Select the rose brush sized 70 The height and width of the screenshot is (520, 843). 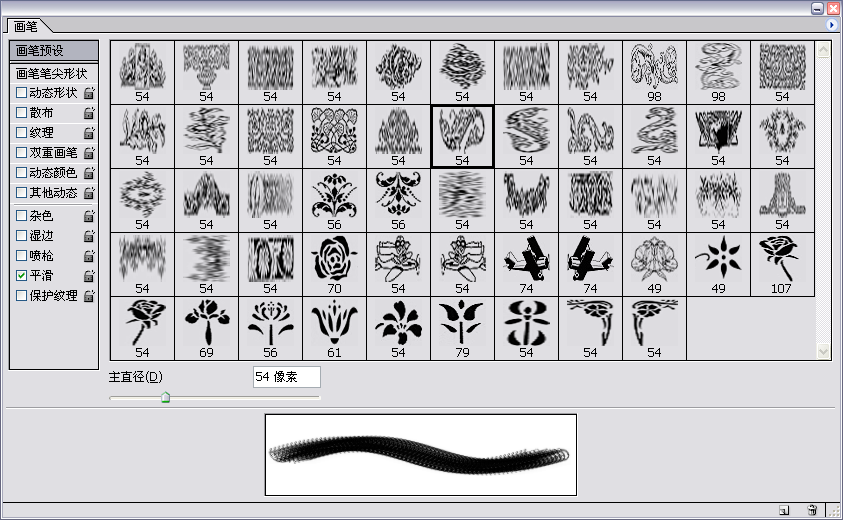coord(334,265)
